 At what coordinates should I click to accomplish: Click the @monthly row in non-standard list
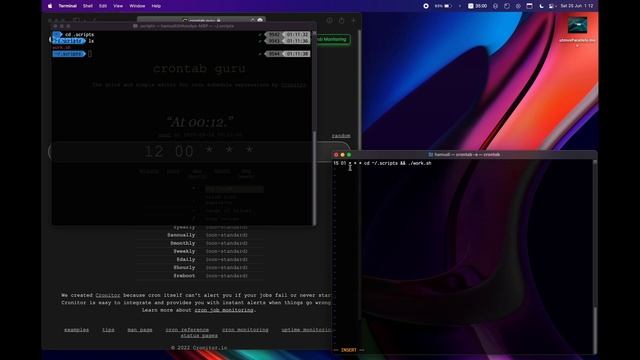[x=200, y=243]
